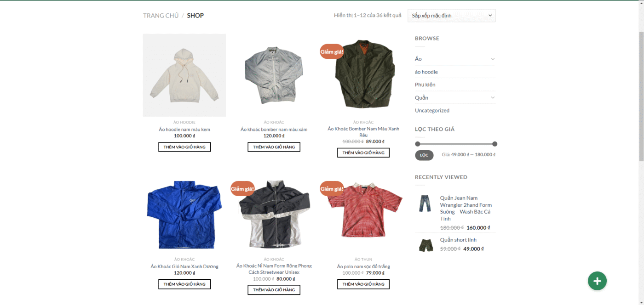Click the left price slider handle

418,144
